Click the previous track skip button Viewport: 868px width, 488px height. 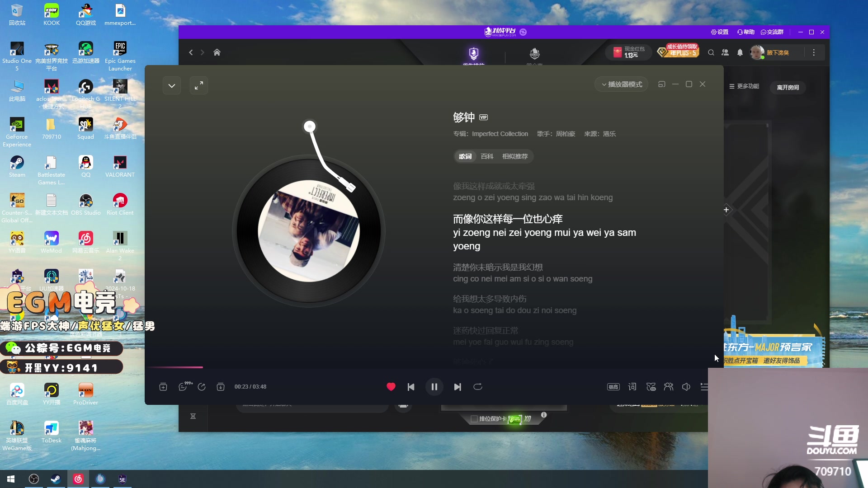(411, 387)
